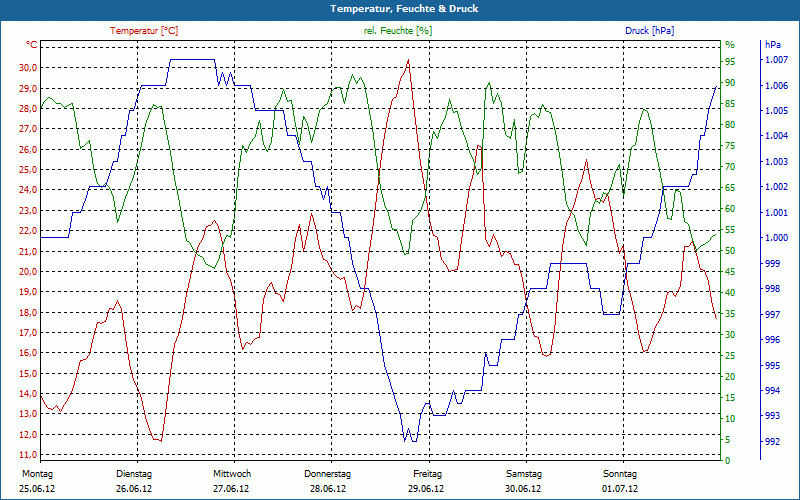Viewport: 800px width, 500px height.
Task: Click the '993' pressure axis value
Action: click(771, 416)
